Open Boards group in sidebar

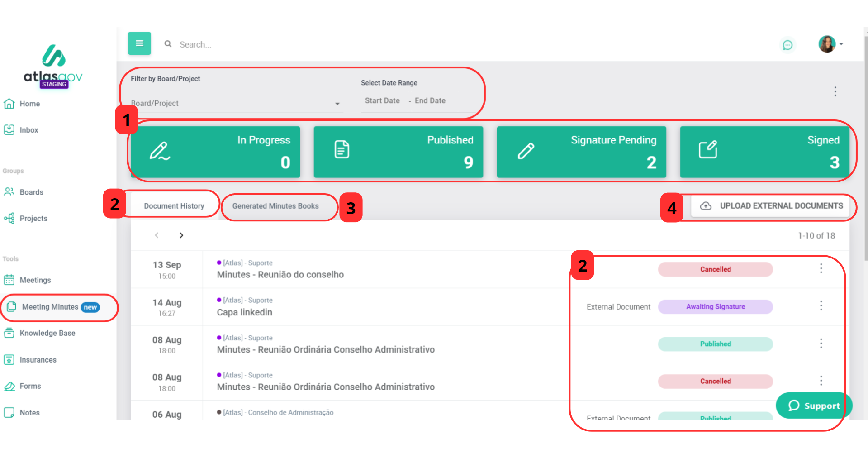point(31,192)
